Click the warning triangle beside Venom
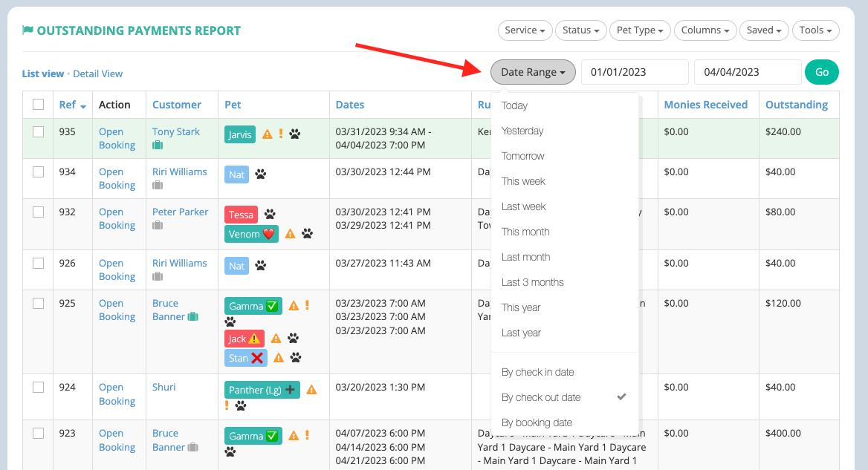Screen dimensions: 868x470 tap(290, 234)
